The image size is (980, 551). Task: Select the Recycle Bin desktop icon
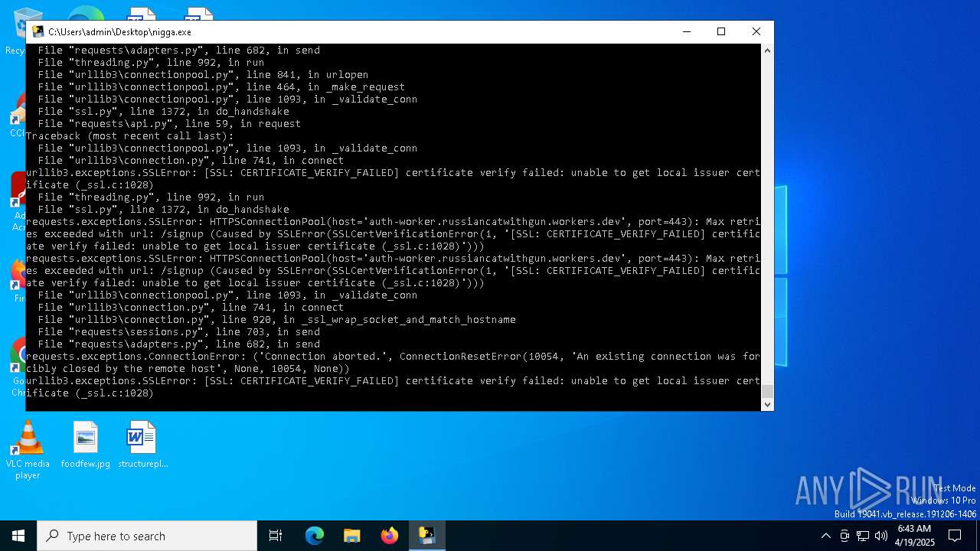(x=14, y=31)
